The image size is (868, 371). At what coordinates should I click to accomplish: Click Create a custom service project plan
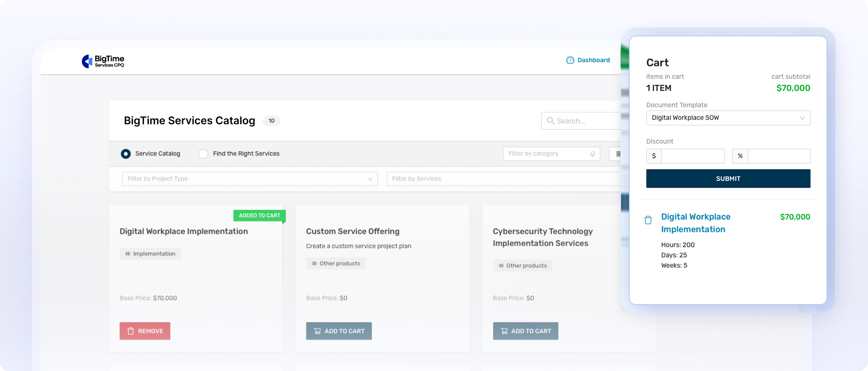point(359,246)
